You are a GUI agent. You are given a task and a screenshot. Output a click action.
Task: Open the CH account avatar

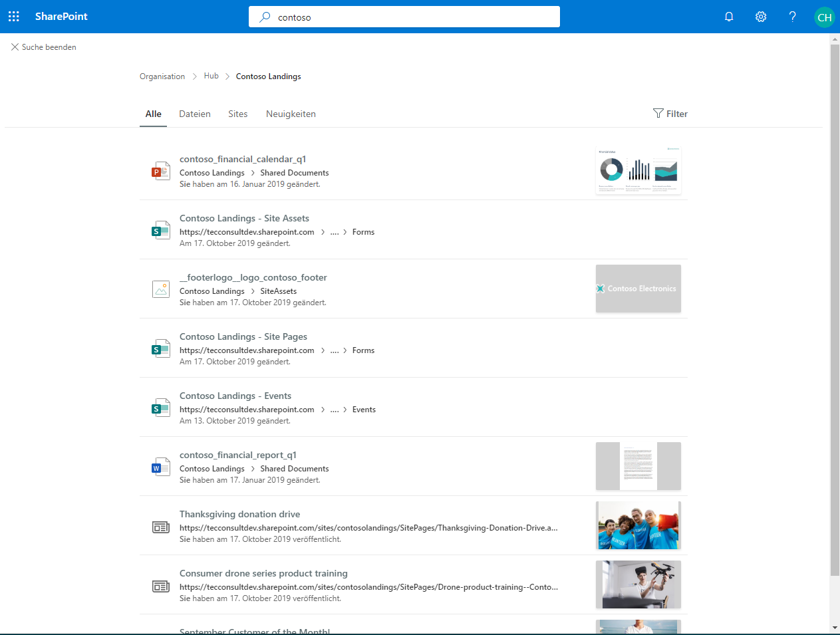(x=825, y=17)
